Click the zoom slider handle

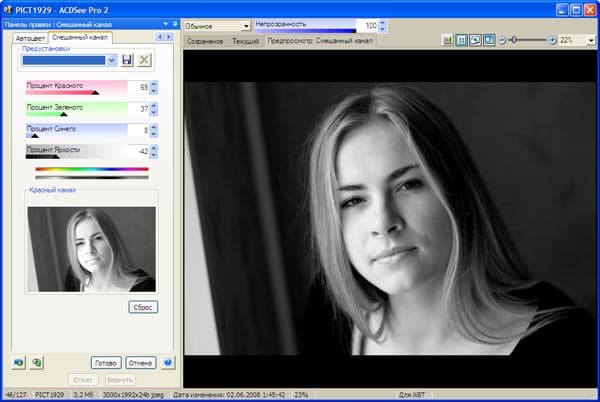click(x=514, y=40)
